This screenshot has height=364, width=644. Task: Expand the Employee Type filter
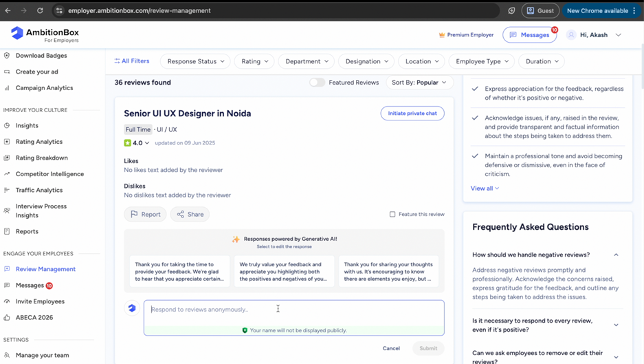[x=482, y=61]
